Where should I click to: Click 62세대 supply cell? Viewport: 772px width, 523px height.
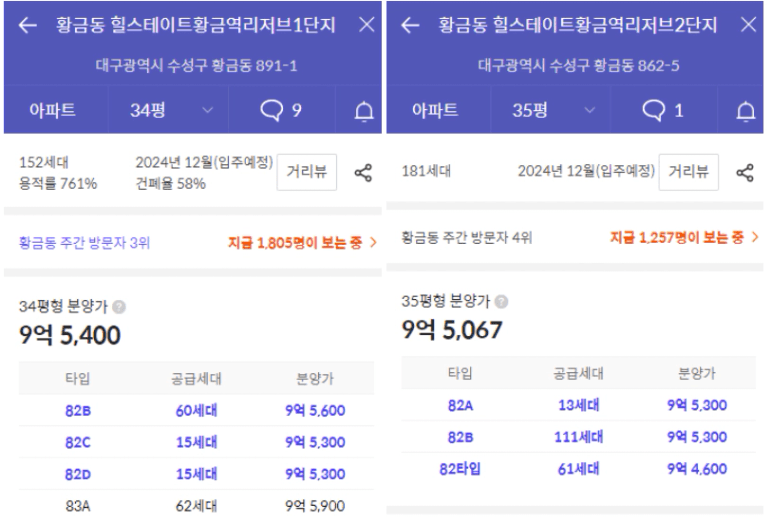point(196,506)
